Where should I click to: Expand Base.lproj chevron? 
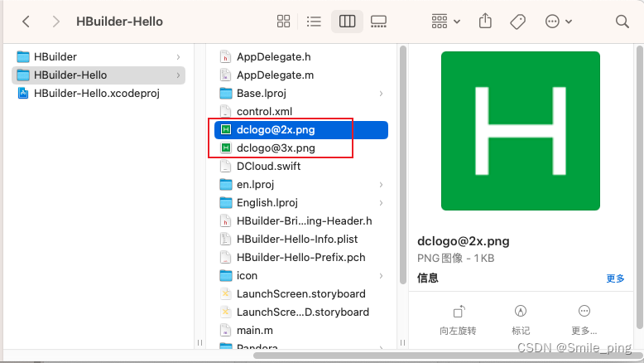point(381,94)
